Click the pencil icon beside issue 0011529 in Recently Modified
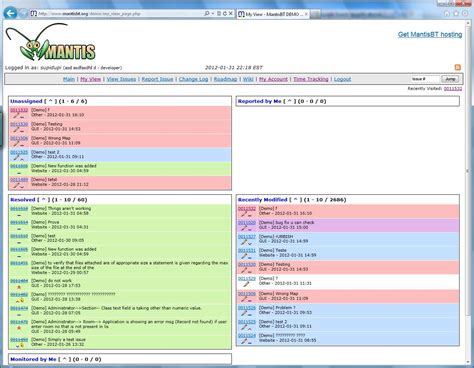474x368 pixels. point(246,284)
